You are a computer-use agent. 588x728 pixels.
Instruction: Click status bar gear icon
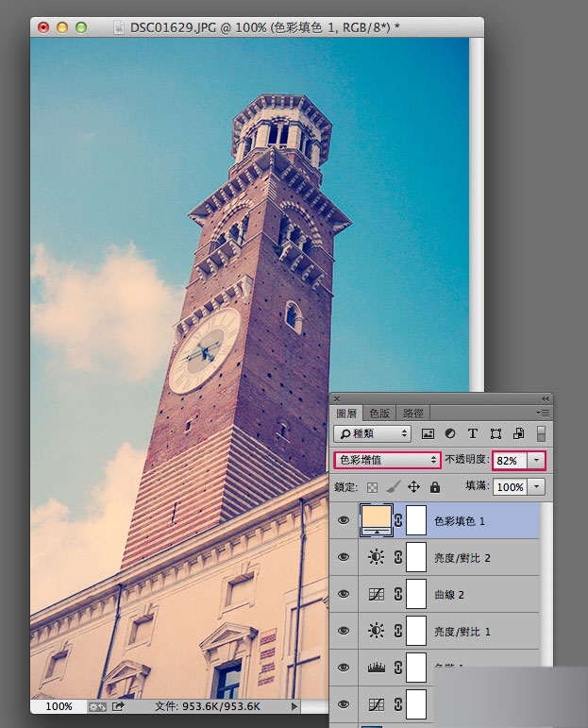97,706
